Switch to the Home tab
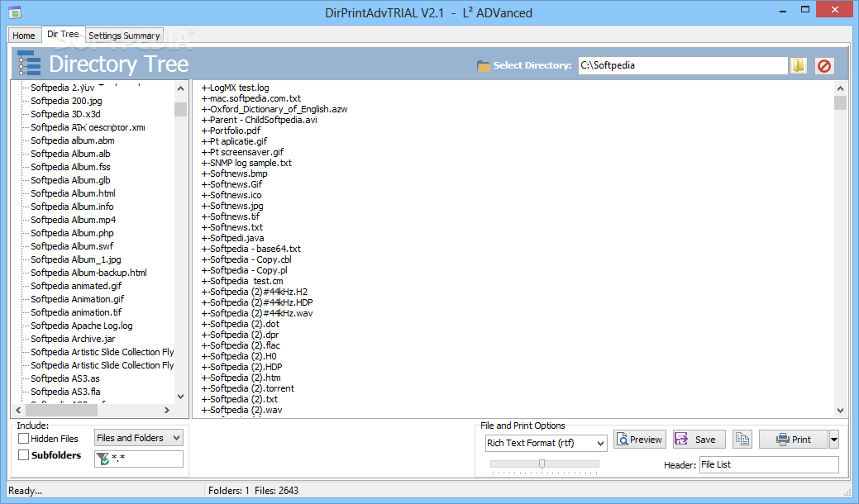Image resolution: width=859 pixels, height=504 pixels. [24, 35]
